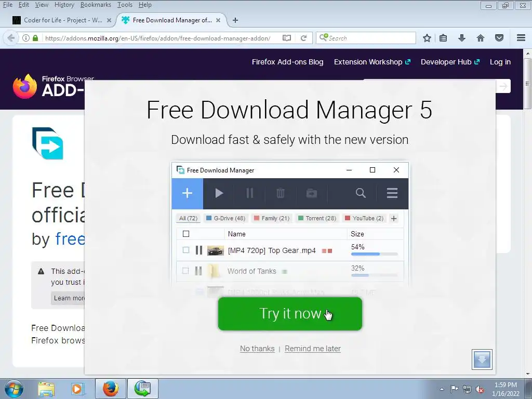The width and height of the screenshot is (532, 399).
Task: Click the taskbar clock showing 1:59 PM
Action: click(506, 389)
